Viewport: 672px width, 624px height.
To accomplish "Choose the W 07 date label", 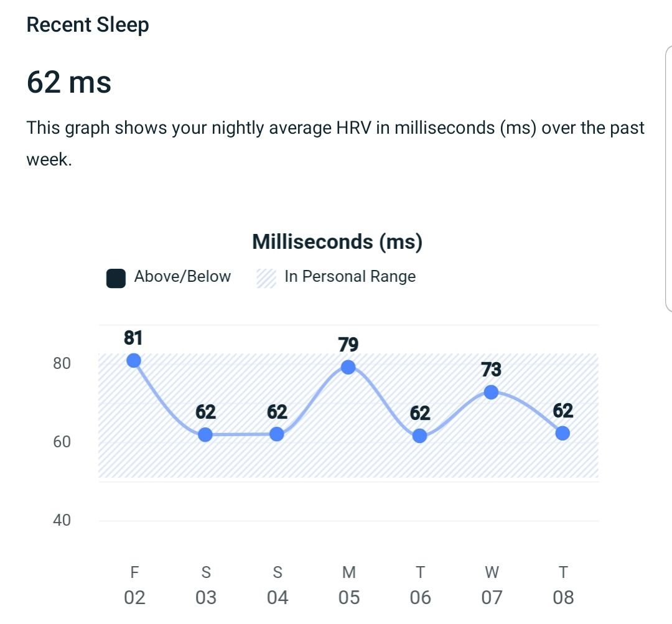I will (x=492, y=586).
